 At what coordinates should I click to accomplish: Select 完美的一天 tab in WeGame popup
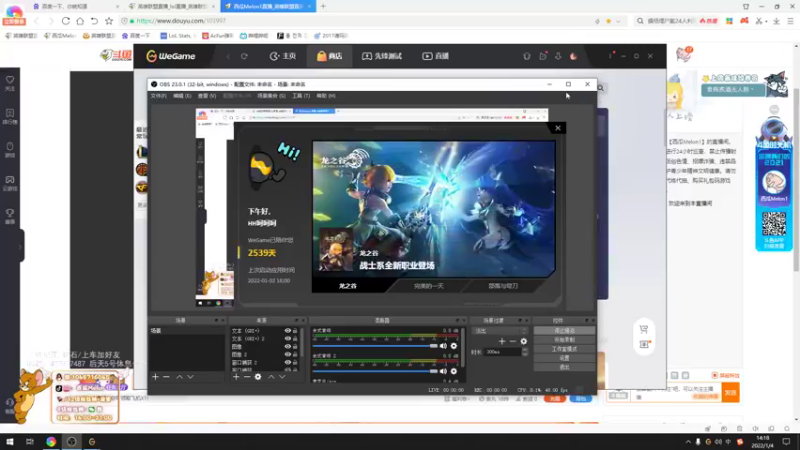(429, 286)
